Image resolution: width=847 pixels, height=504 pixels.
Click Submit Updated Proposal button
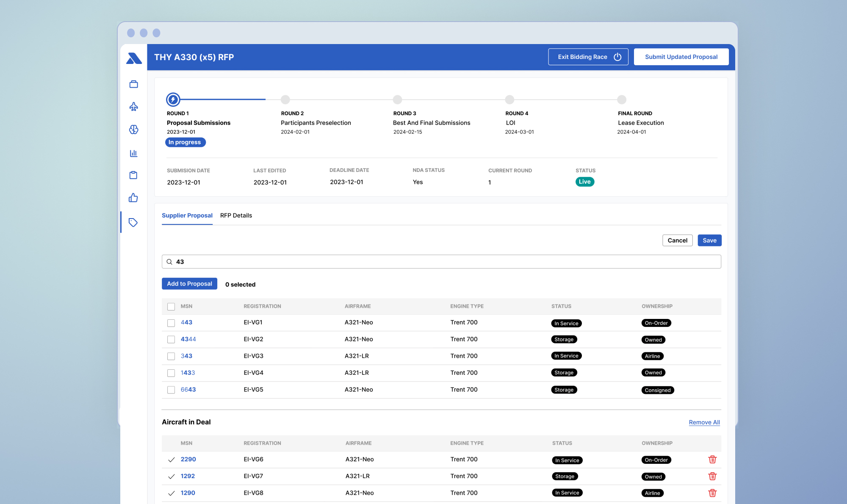681,57
